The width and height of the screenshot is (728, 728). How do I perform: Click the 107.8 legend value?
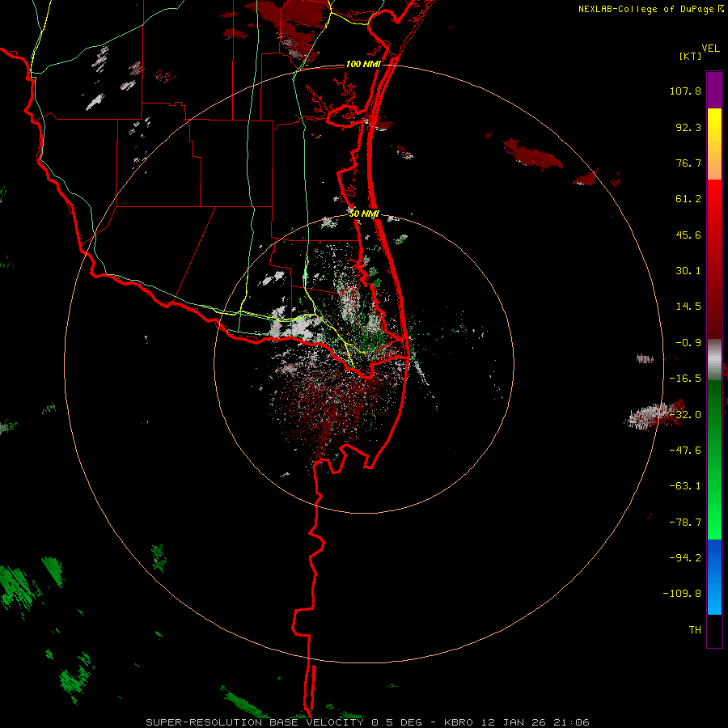pos(685,91)
